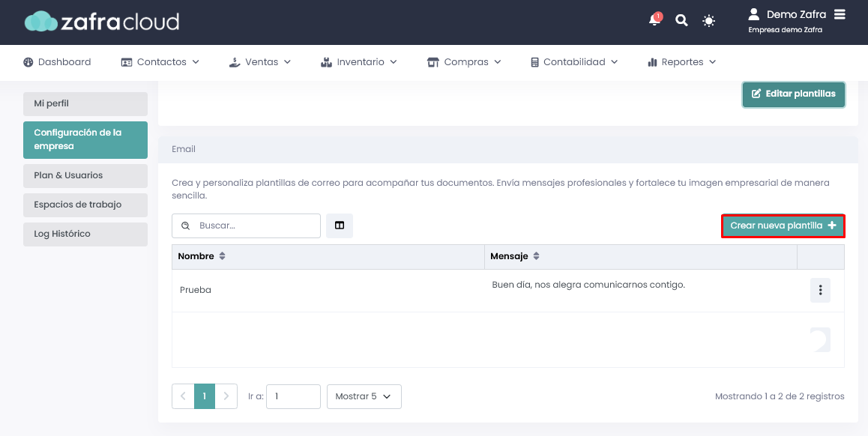
Task: Click the zafracloud logo
Action: tap(102, 22)
